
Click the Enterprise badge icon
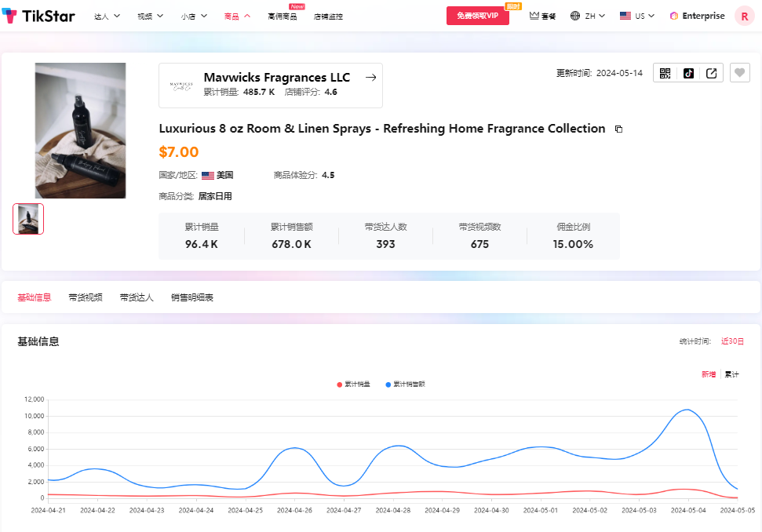[673, 16]
